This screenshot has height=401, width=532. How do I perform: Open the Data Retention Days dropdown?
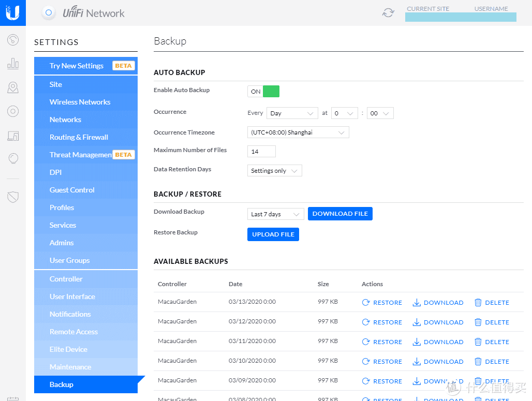(x=274, y=171)
